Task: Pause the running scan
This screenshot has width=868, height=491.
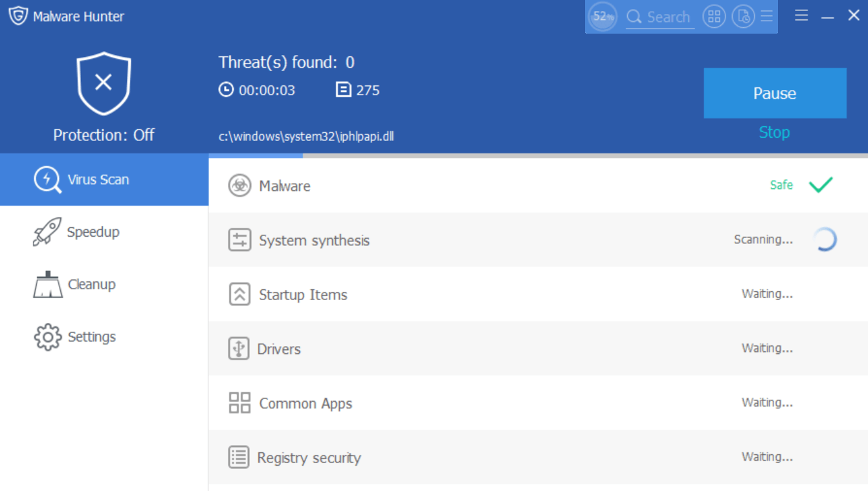Action: [775, 93]
